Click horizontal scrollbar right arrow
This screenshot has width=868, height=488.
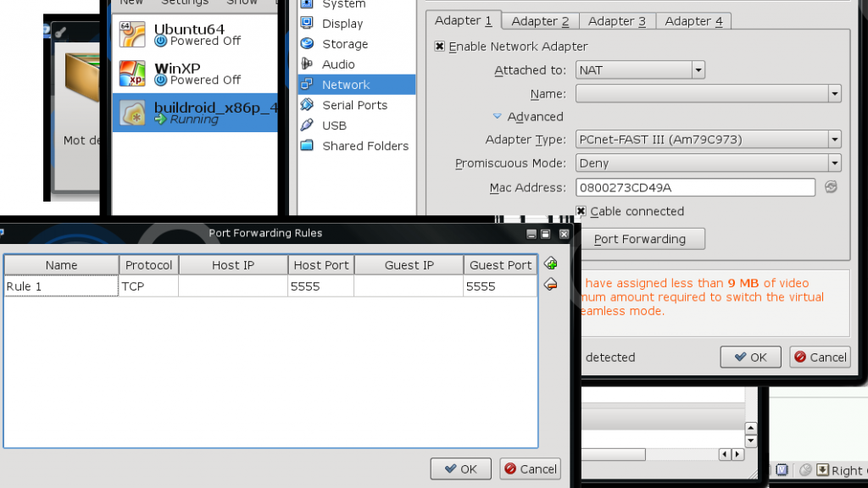pyautogui.click(x=737, y=454)
